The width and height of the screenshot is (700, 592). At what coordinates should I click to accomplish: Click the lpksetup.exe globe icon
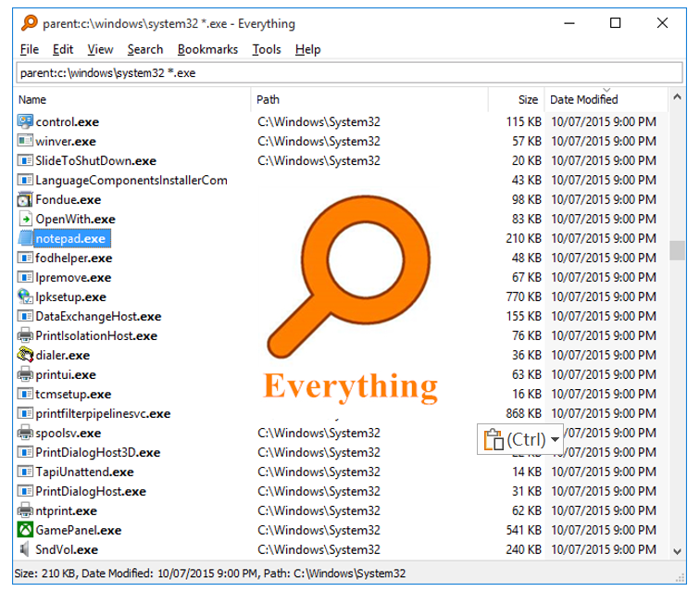point(25,296)
